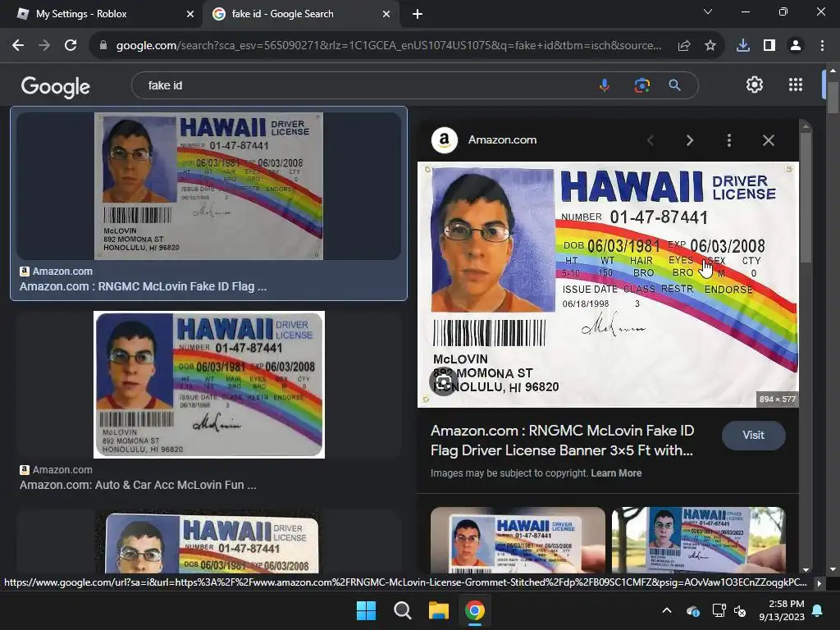The width and height of the screenshot is (840, 630).
Task: Show hidden system tray icons chevron
Action: coord(666,610)
